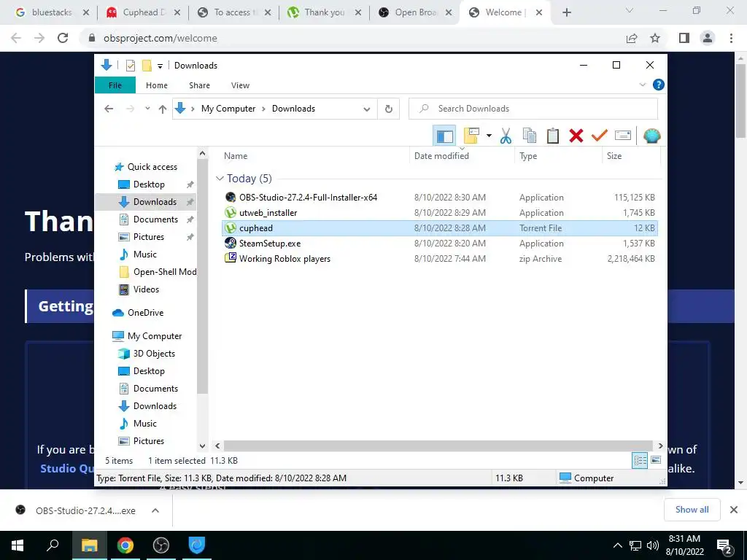The height and width of the screenshot is (560, 747).
Task: Open the Home ribbon tab
Action: coord(157,85)
